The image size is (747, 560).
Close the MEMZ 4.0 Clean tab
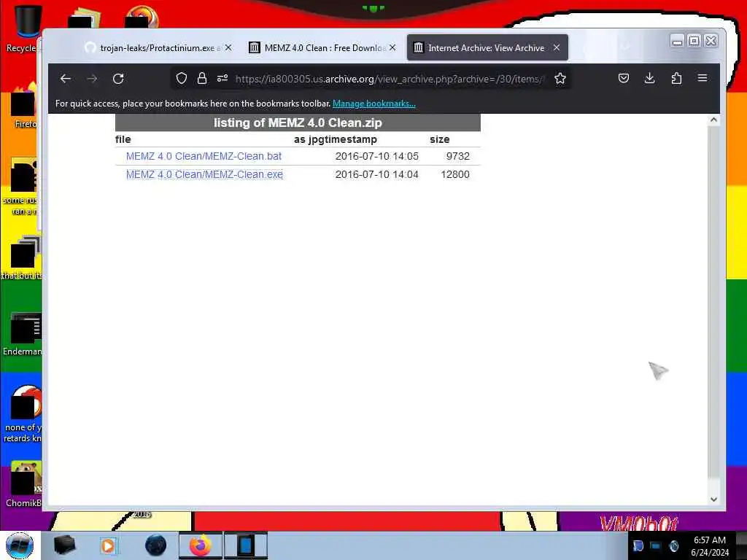click(392, 47)
